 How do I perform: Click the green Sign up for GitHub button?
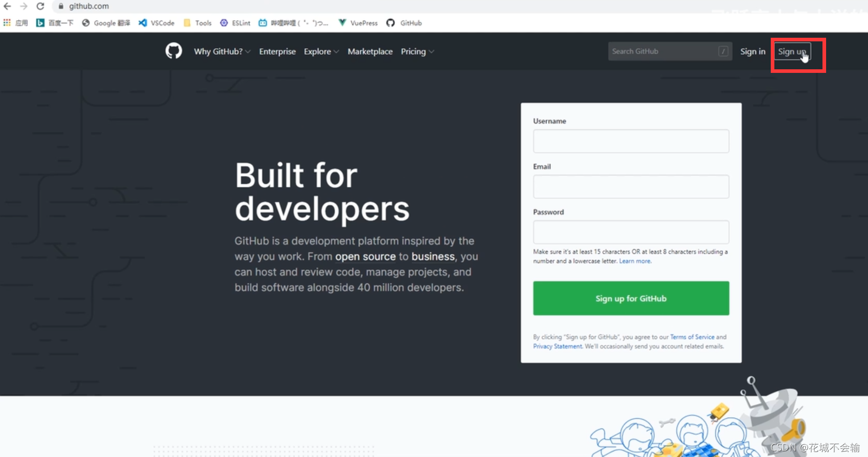pos(631,298)
